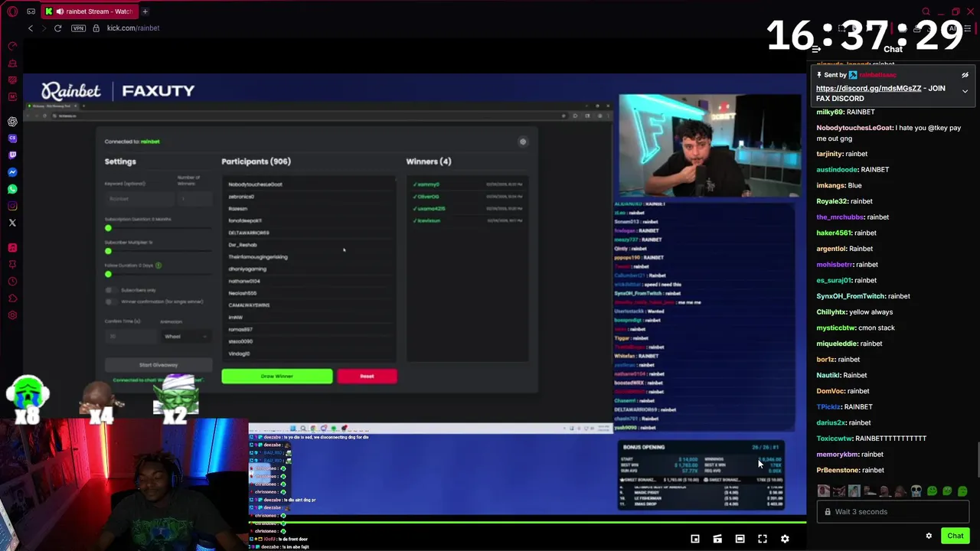Open the Opera GX main menu logo
The width and height of the screenshot is (980, 551).
12,11
